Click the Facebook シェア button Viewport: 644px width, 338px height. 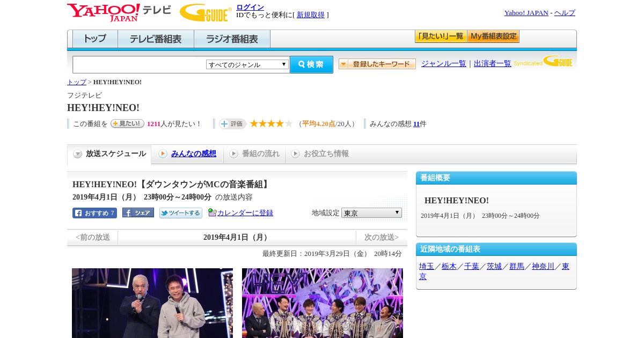138,212
